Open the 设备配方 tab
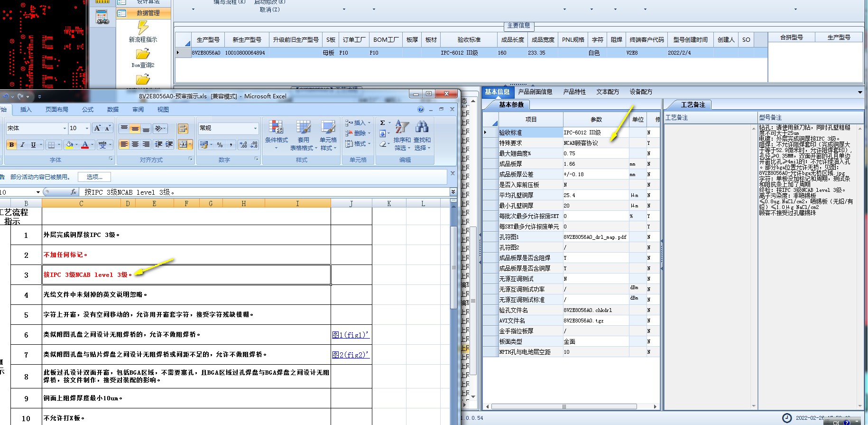 click(x=641, y=92)
